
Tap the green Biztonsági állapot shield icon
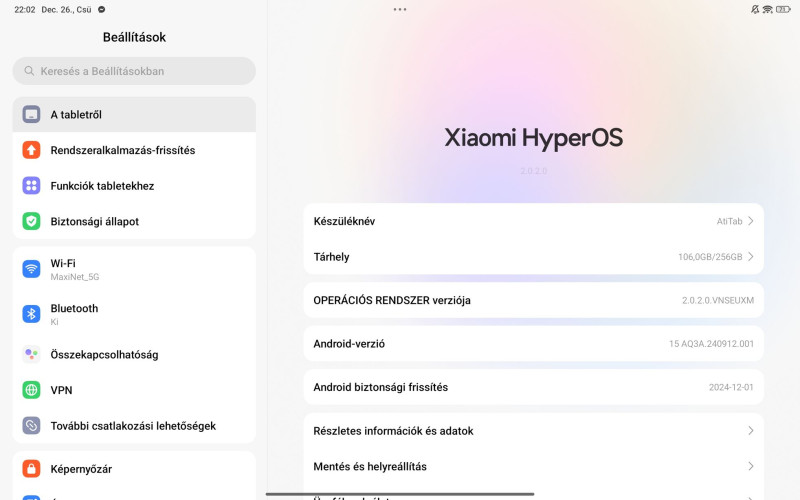[31, 221]
